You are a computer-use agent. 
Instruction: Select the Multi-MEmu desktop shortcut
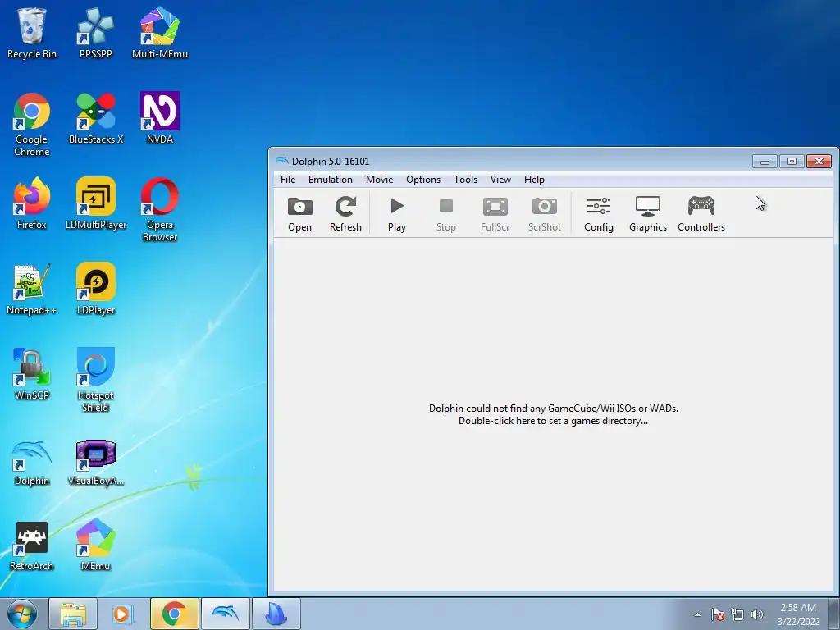tap(160, 33)
